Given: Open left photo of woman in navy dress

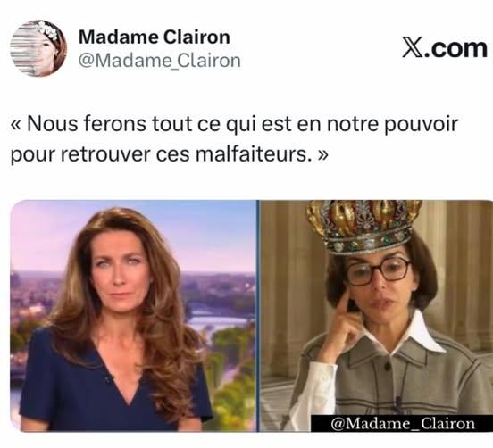Looking at the screenshot, I should coord(133,315).
